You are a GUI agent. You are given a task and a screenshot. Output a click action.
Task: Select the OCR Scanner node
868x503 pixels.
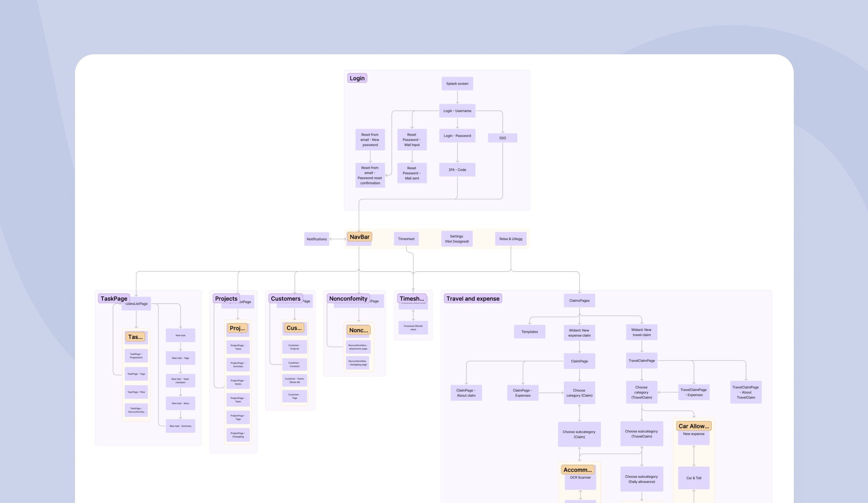[580, 478]
